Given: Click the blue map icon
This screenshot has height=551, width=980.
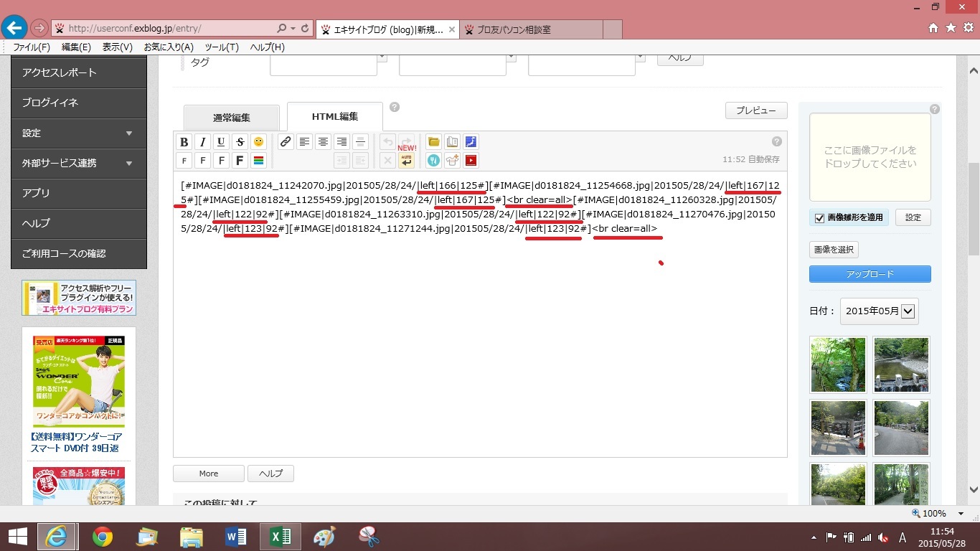Looking at the screenshot, I should click(x=471, y=142).
